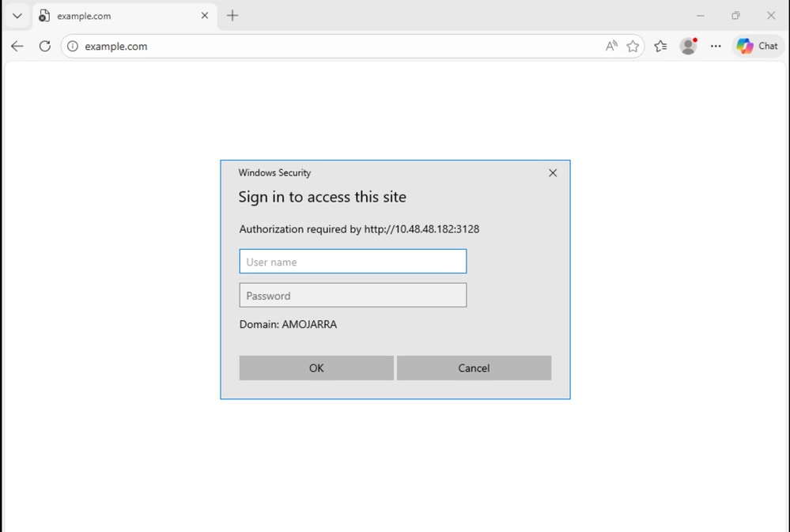View site information via the info icon
Viewport: 790px width, 532px height.
[72, 46]
